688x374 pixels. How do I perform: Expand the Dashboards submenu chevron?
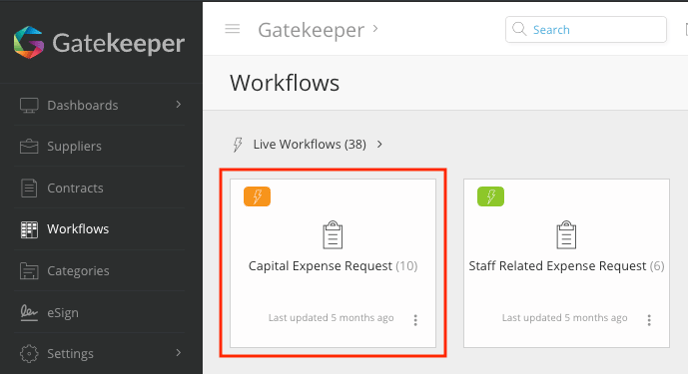178,104
